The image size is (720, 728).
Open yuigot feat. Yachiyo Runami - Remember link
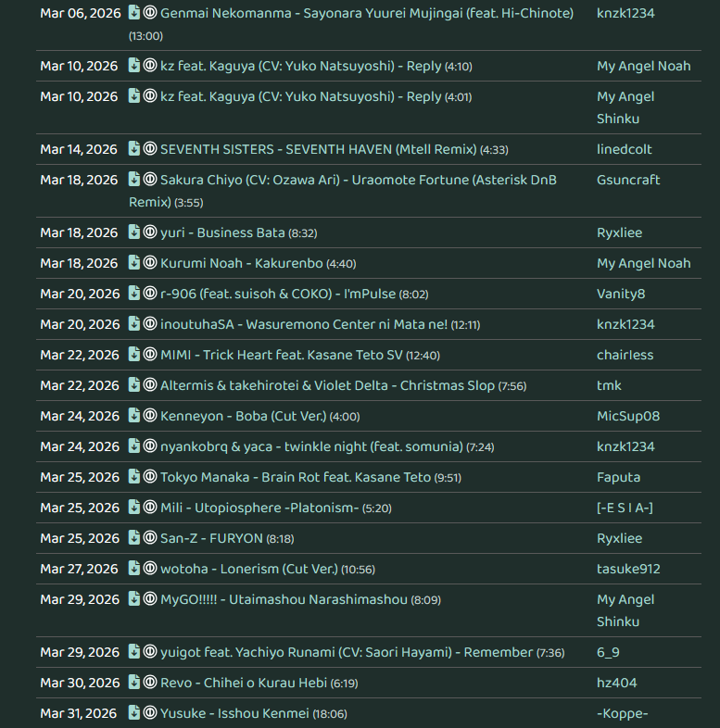[x=347, y=652]
